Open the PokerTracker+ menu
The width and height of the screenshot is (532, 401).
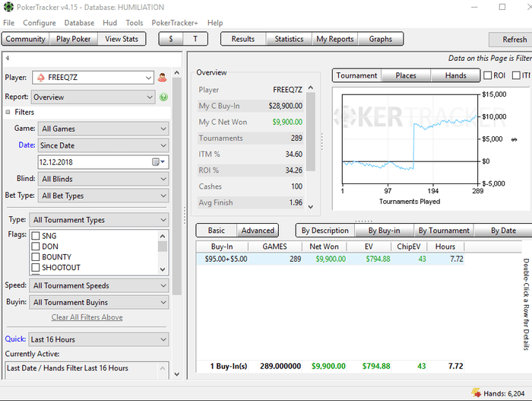tap(175, 23)
